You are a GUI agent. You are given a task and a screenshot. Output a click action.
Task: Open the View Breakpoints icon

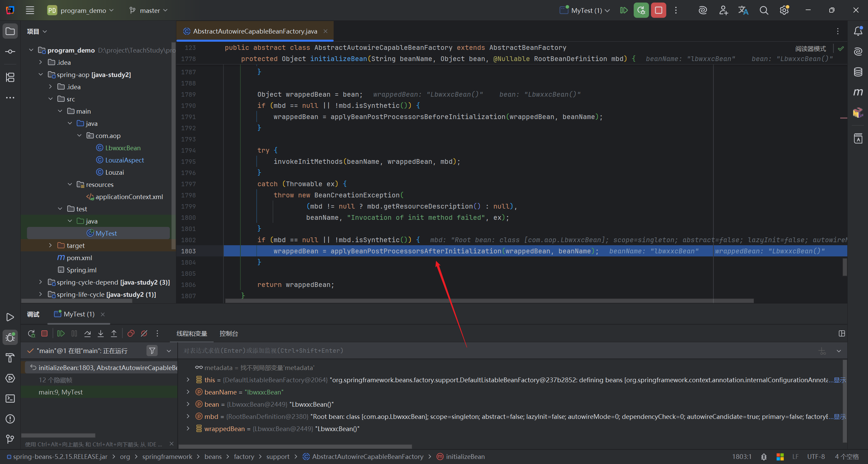(131, 333)
